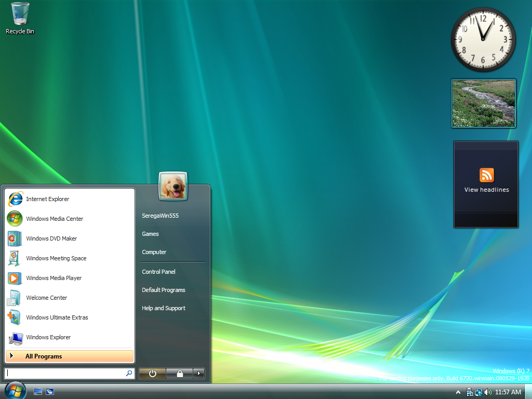Launch Windows Media Center
This screenshot has height=399, width=532.
[x=54, y=219]
